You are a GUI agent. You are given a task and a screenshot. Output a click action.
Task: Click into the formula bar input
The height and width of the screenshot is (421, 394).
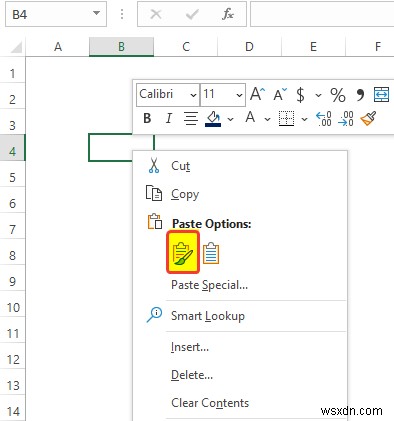(x=322, y=14)
